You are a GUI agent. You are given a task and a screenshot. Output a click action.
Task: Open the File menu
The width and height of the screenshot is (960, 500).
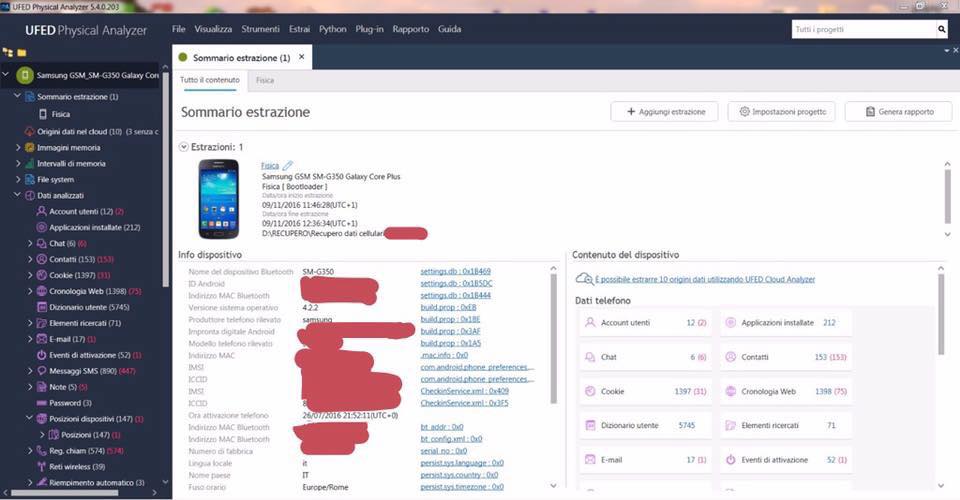(x=178, y=29)
